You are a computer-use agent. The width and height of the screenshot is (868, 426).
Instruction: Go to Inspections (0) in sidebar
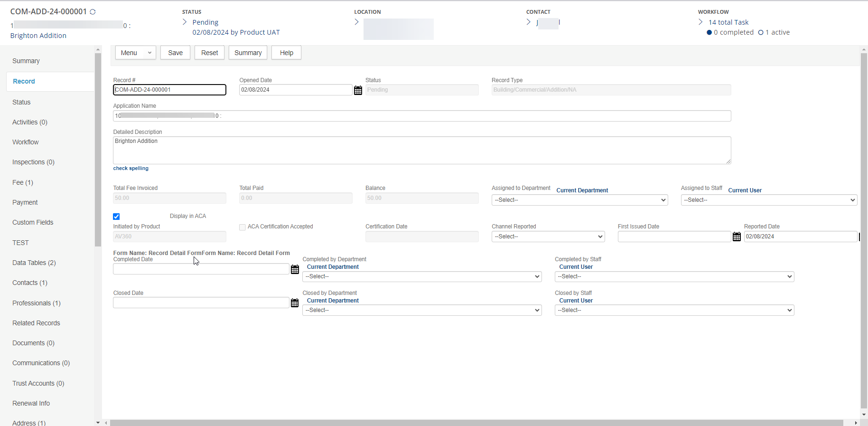pyautogui.click(x=33, y=162)
